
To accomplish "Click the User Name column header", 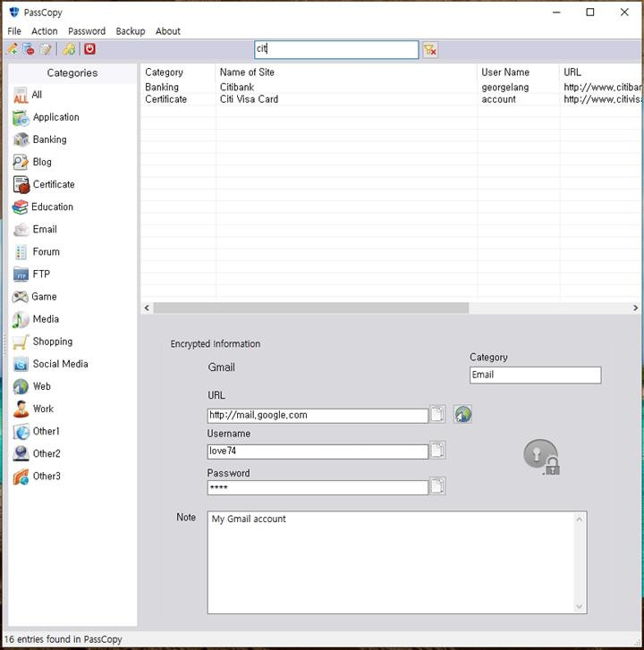I will 518,72.
